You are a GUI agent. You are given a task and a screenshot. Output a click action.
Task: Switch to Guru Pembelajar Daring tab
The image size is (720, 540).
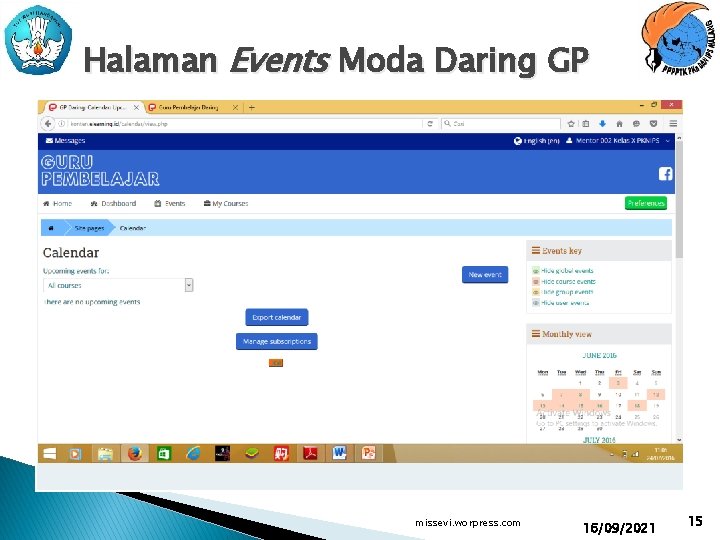coord(189,107)
